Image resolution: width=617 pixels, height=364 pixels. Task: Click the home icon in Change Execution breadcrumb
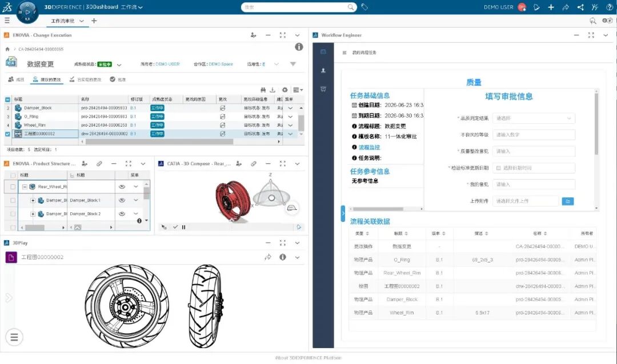click(7, 49)
